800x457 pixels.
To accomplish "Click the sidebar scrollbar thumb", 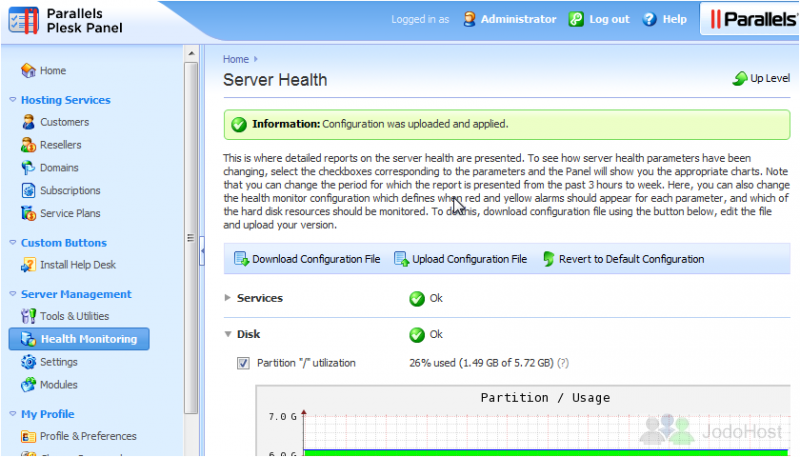I will [191, 238].
